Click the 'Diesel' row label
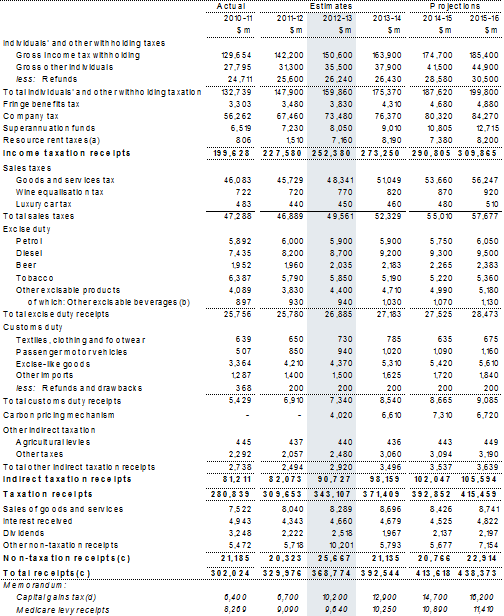The width and height of the screenshot is (504, 616). [x=29, y=253]
